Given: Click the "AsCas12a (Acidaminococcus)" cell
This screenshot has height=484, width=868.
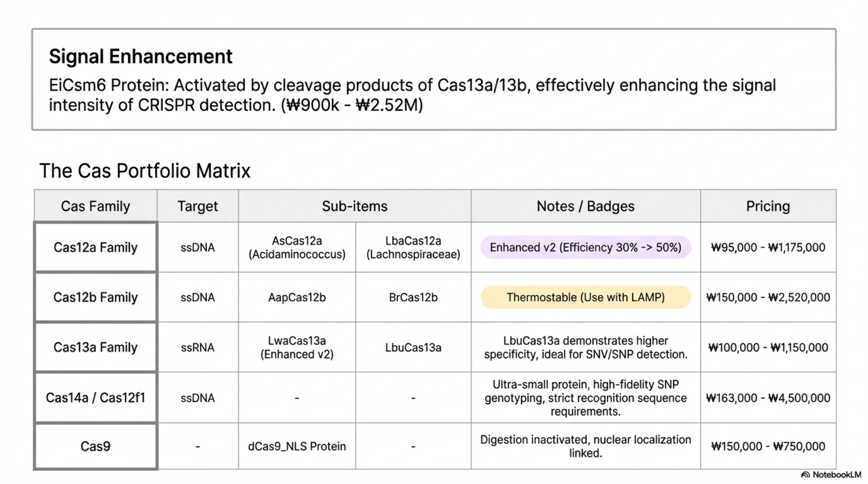Looking at the screenshot, I should tap(297, 247).
